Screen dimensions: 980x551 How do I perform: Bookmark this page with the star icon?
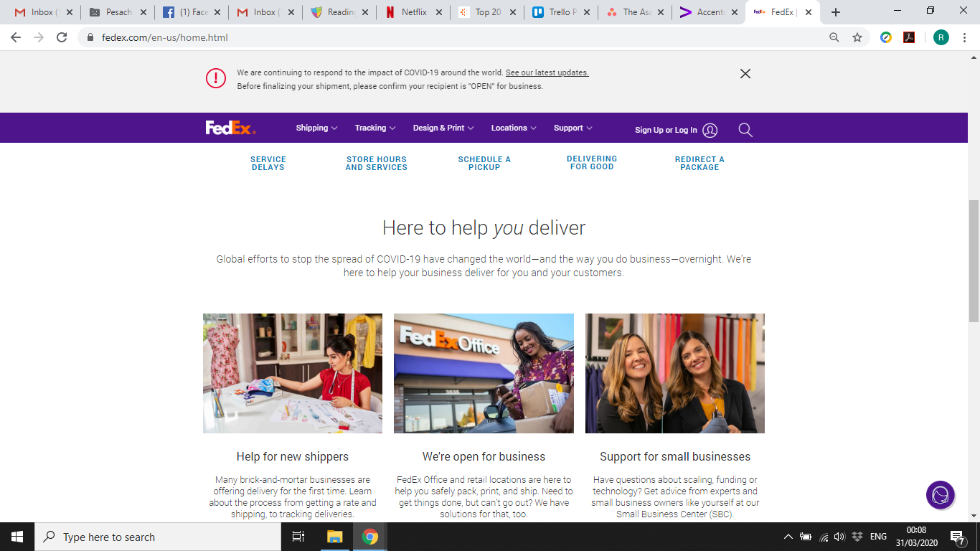point(857,37)
